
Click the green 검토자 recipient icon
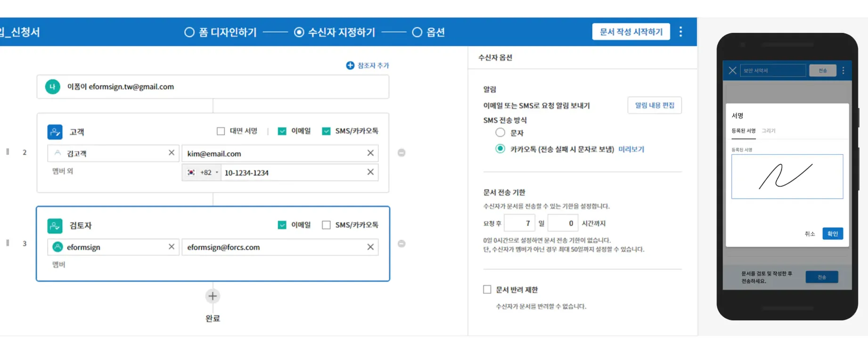55,225
